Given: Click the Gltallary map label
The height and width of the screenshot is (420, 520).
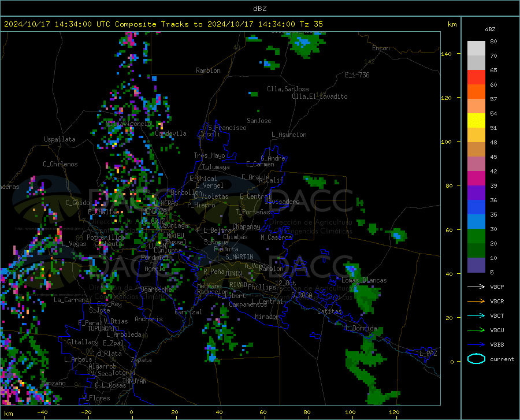Looking at the screenshot, I should [83, 342].
